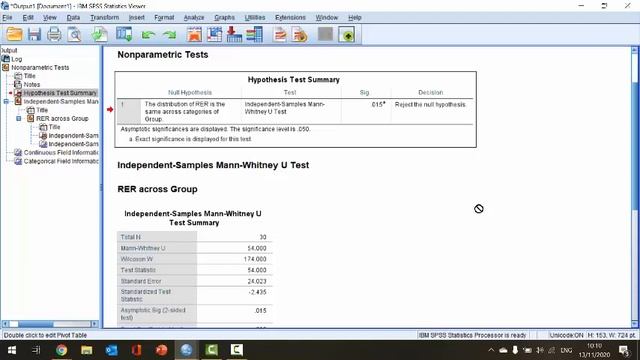Open File Explorer from the taskbar

pos(87,350)
